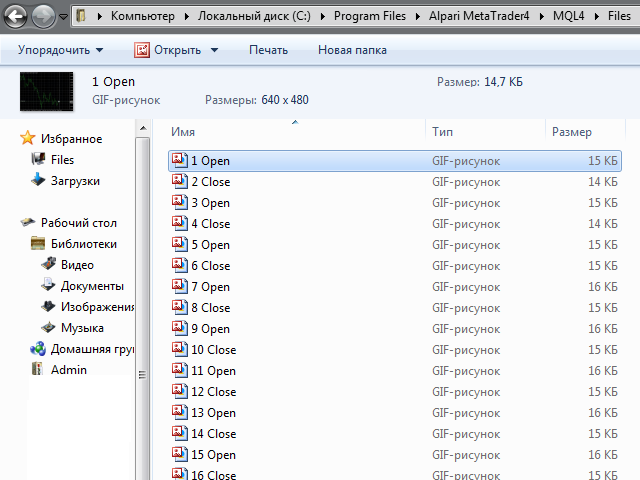This screenshot has width=640, height=480.
Task: Click the 14 КБ size of 4 Close
Action: [603, 224]
